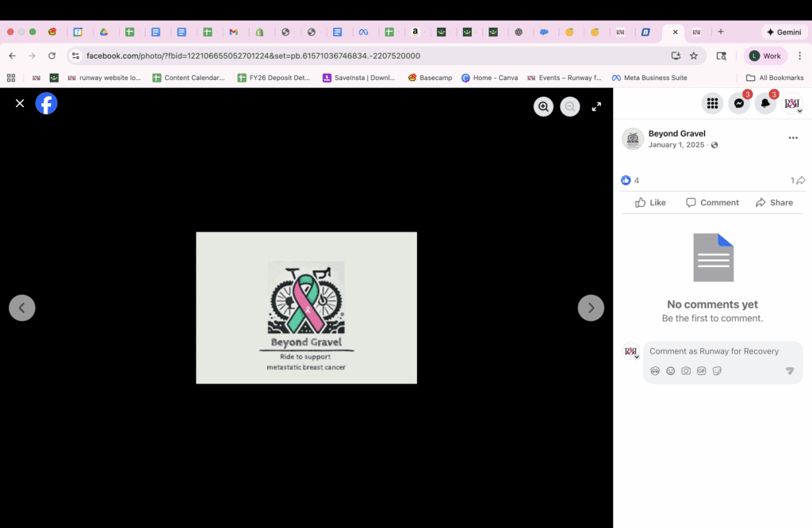Insert an emoji in the comment
The height and width of the screenshot is (528, 812).
click(670, 371)
